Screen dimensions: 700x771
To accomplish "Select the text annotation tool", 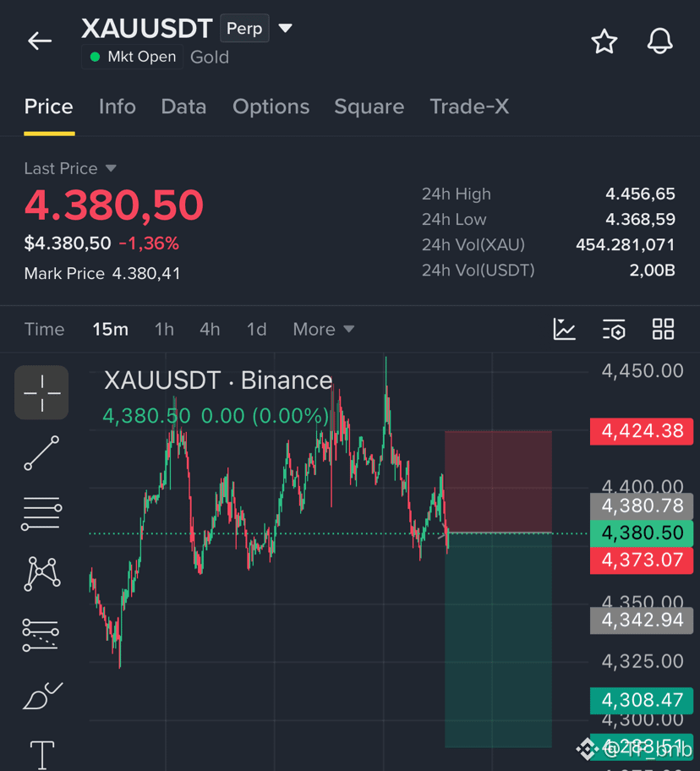I will [x=42, y=755].
